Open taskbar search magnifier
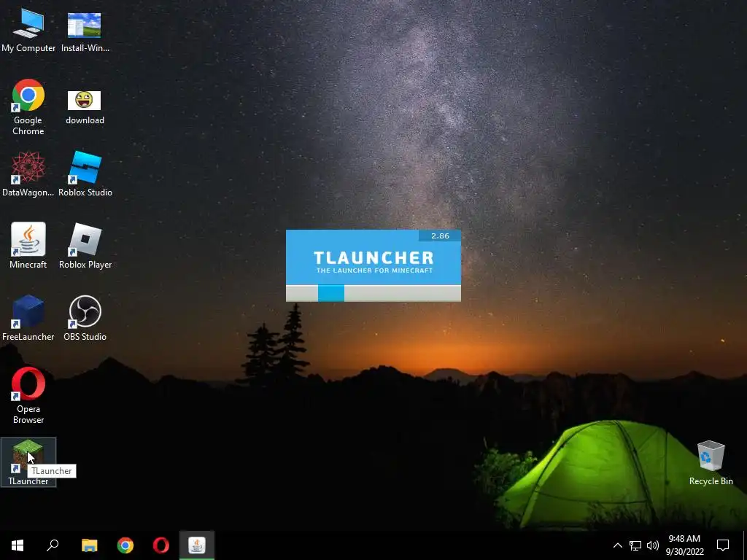Viewport: 747px width, 560px height. click(x=53, y=545)
